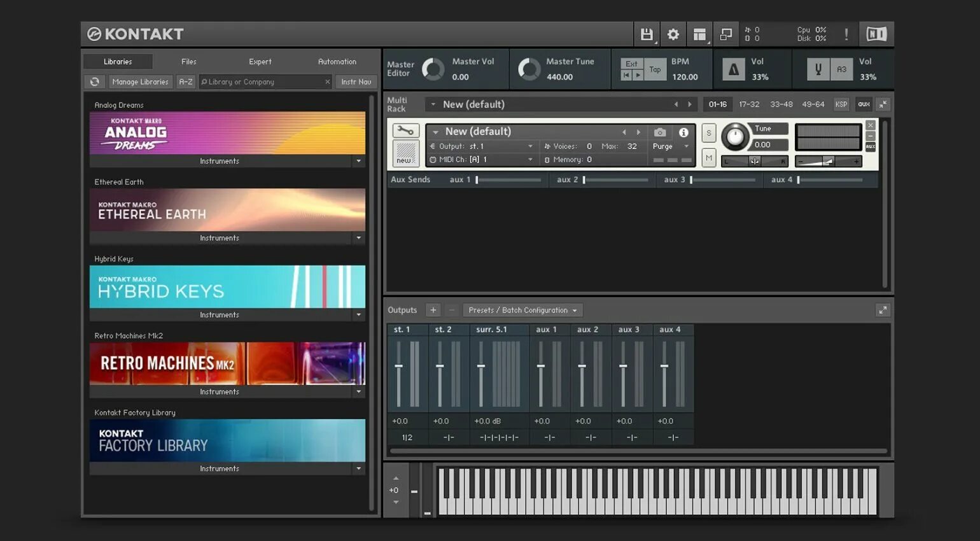Open the Multi Rack New (default) dropdown arrow
This screenshot has width=980, height=541.
tap(433, 104)
